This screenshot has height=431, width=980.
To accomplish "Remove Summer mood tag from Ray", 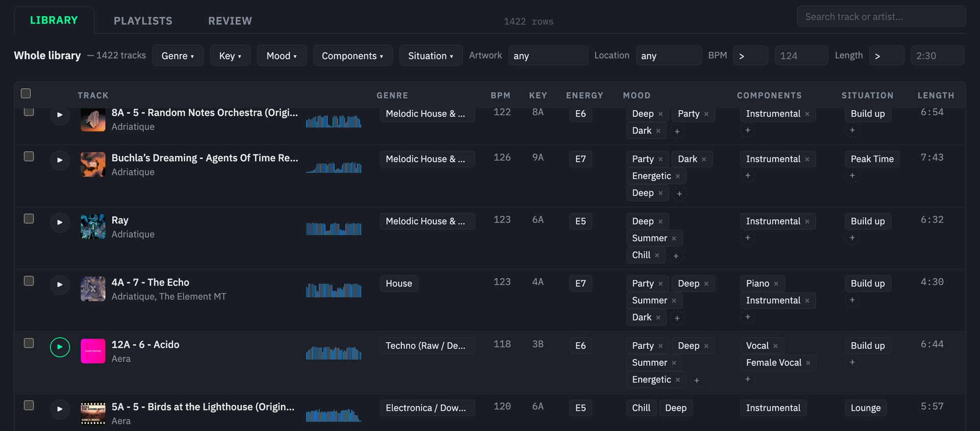I will (674, 238).
